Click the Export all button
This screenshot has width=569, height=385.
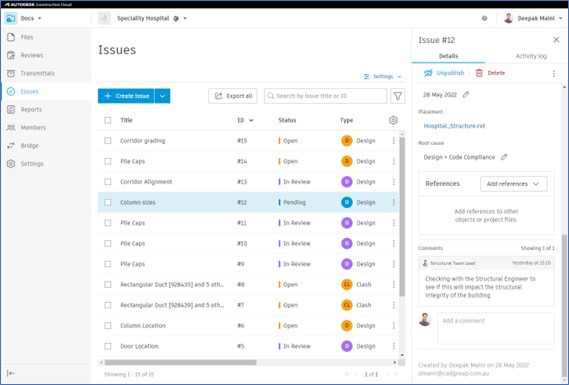[233, 96]
